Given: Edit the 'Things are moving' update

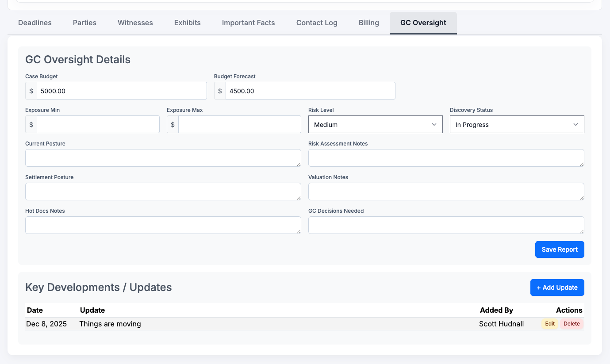Looking at the screenshot, I should coord(550,324).
